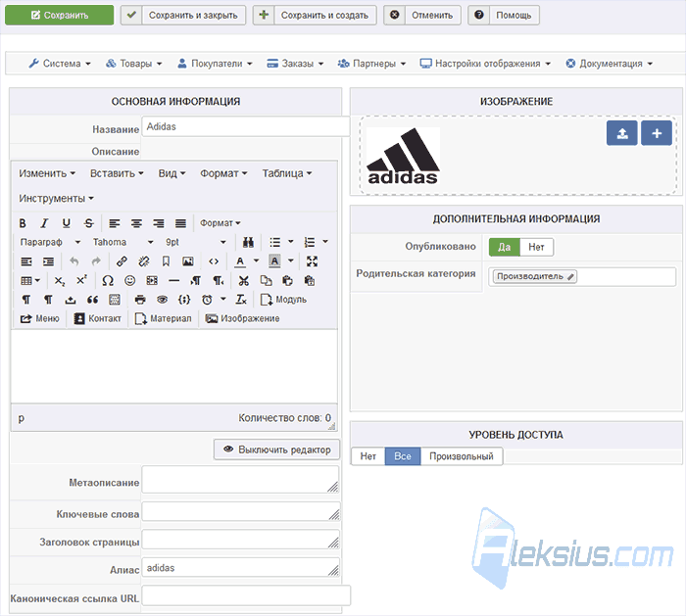The height and width of the screenshot is (616, 686).
Task: Toggle bold formatting in the editor
Action: (x=23, y=223)
